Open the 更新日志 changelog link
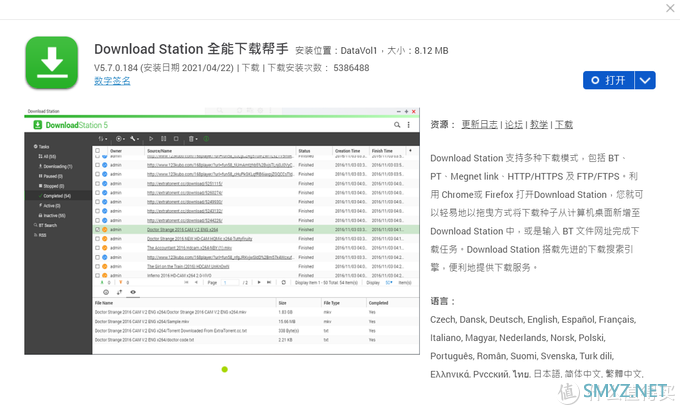 click(479, 125)
